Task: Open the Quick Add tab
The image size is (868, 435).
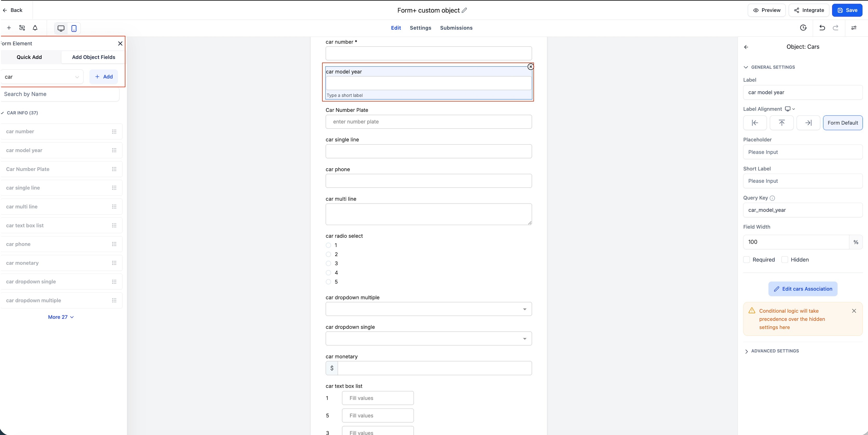Action: [x=29, y=57]
